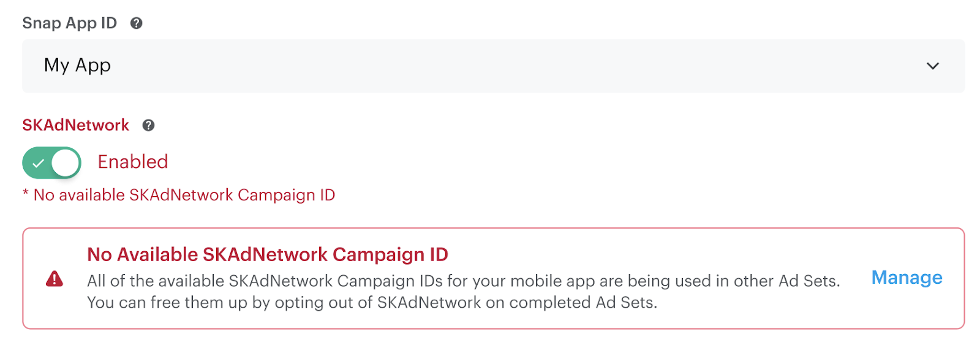Click the Manage link in the alert

907,278
